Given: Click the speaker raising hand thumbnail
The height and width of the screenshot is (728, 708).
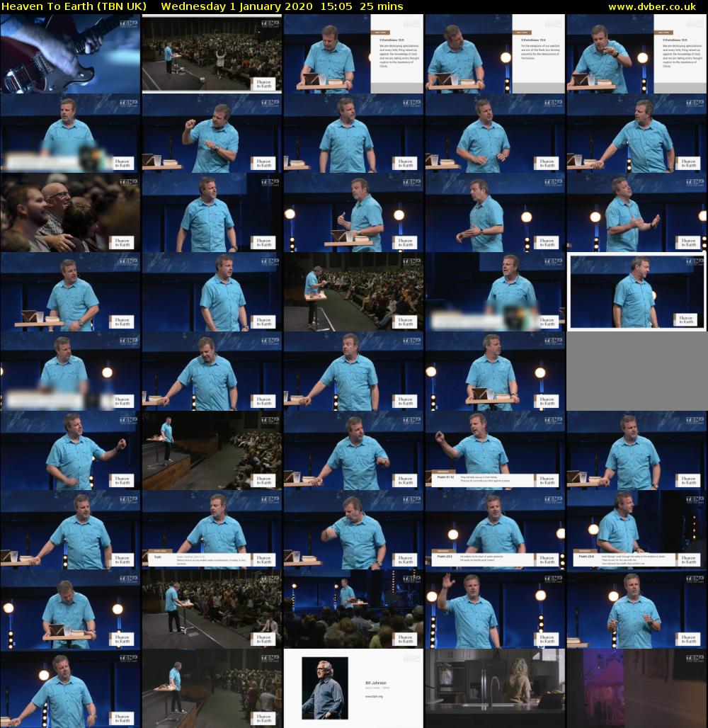Looking at the screenshot, I should [x=495, y=609].
